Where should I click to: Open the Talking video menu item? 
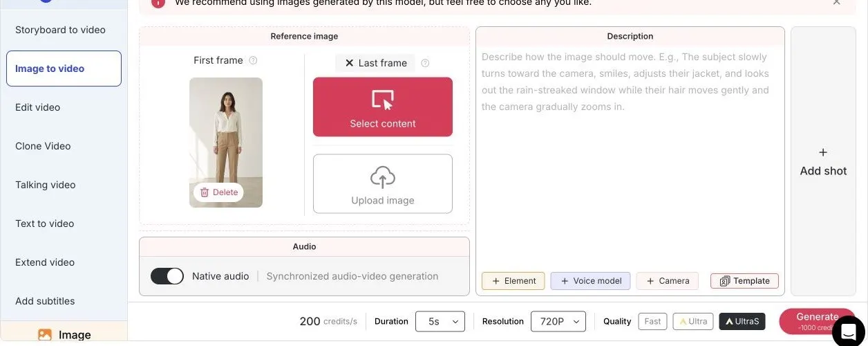(x=46, y=185)
